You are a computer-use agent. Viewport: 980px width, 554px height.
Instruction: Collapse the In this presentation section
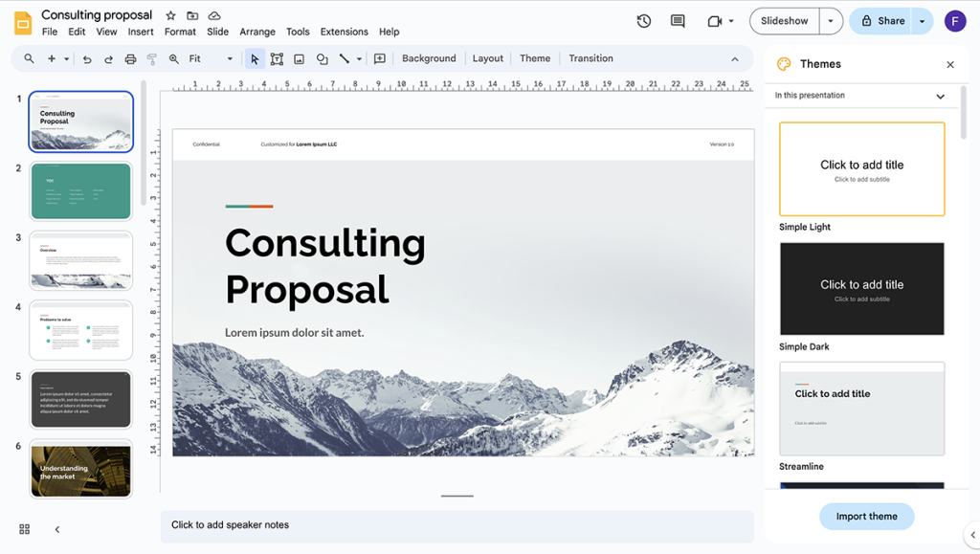[x=940, y=96]
